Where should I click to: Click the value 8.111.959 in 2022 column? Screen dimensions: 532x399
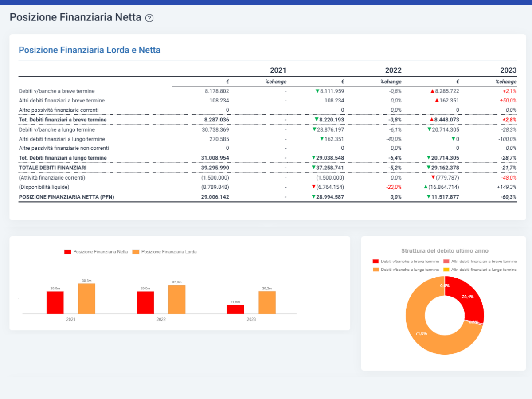click(x=332, y=91)
